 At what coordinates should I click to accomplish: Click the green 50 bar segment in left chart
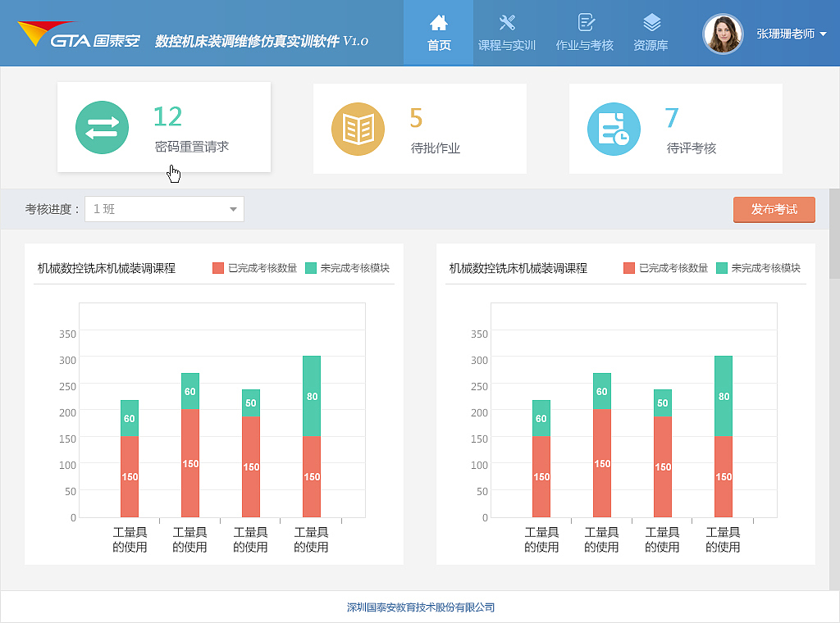point(251,403)
